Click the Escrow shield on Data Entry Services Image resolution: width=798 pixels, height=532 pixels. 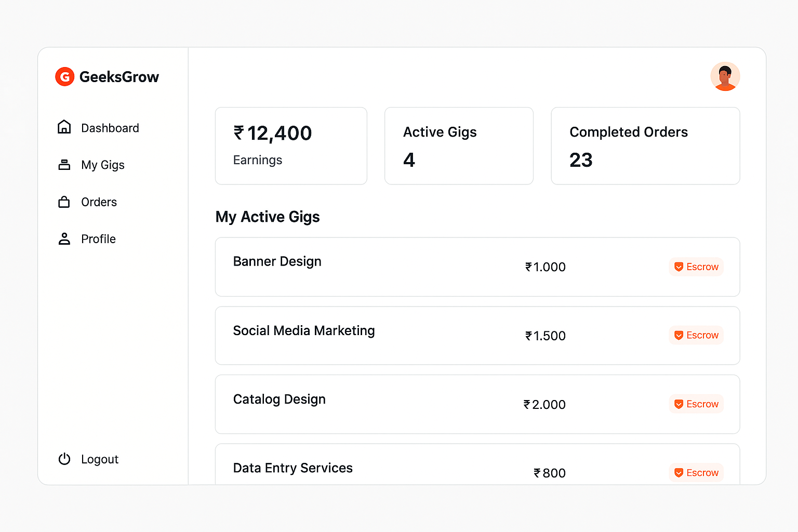pos(679,473)
